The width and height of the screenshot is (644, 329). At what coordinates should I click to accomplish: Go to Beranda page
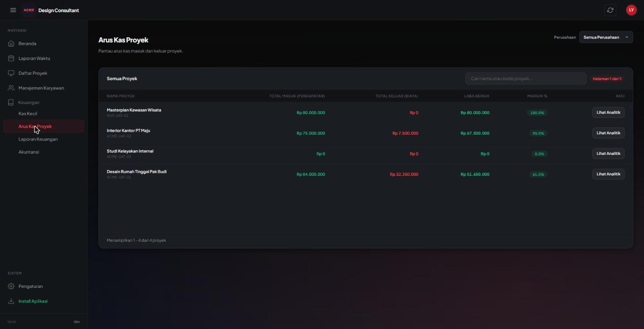[x=44, y=44]
